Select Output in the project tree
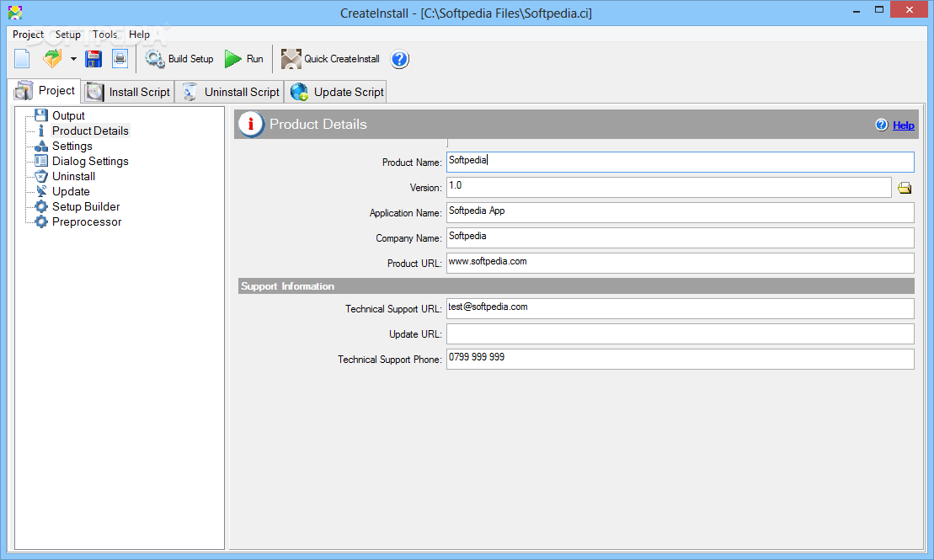Image resolution: width=934 pixels, height=560 pixels. [x=68, y=115]
